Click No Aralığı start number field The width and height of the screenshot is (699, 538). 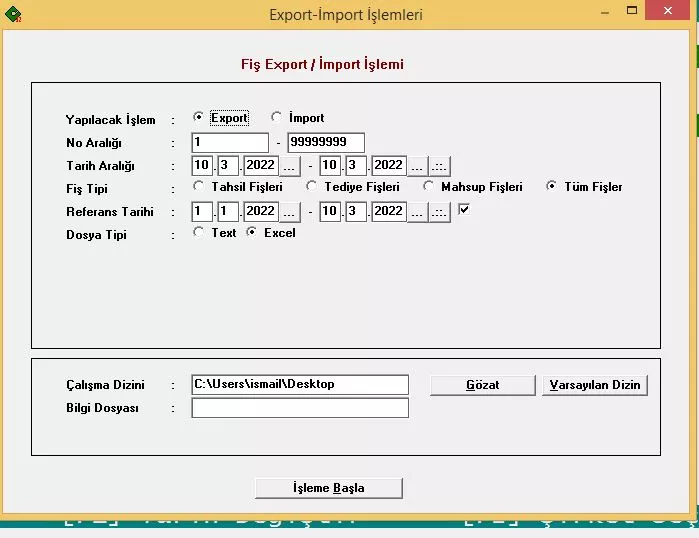click(230, 143)
